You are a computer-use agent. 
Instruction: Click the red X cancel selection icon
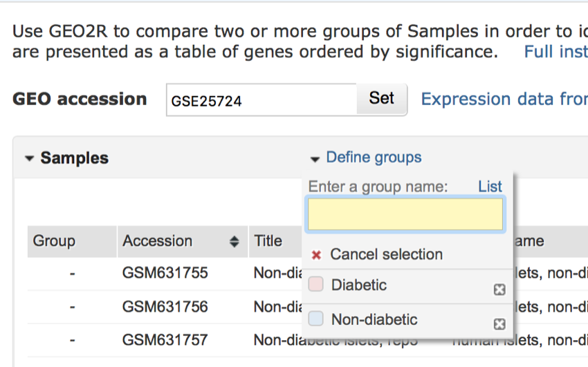click(317, 255)
